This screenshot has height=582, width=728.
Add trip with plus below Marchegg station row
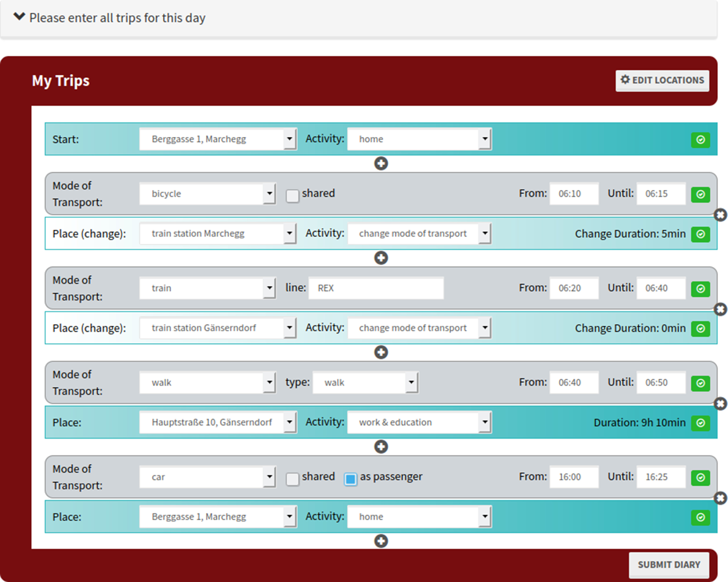pos(381,258)
